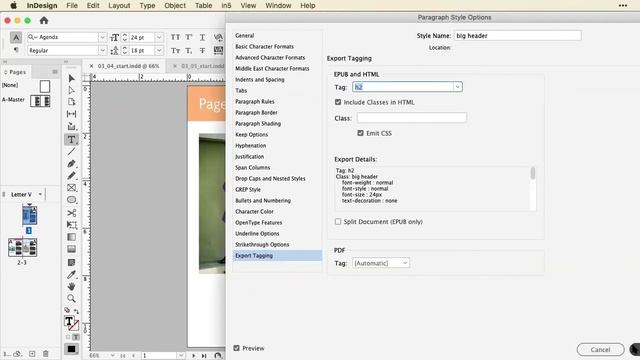Open the Layout menu
This screenshot has width=640, height=360.
coord(119,6)
